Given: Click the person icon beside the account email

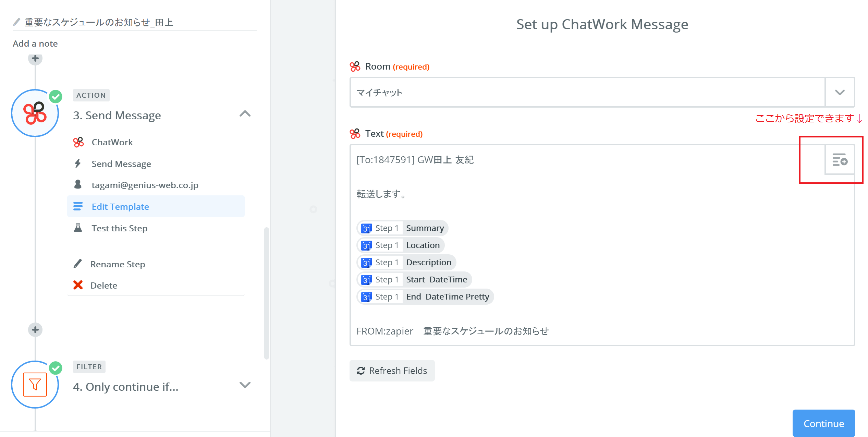Looking at the screenshot, I should tap(78, 184).
